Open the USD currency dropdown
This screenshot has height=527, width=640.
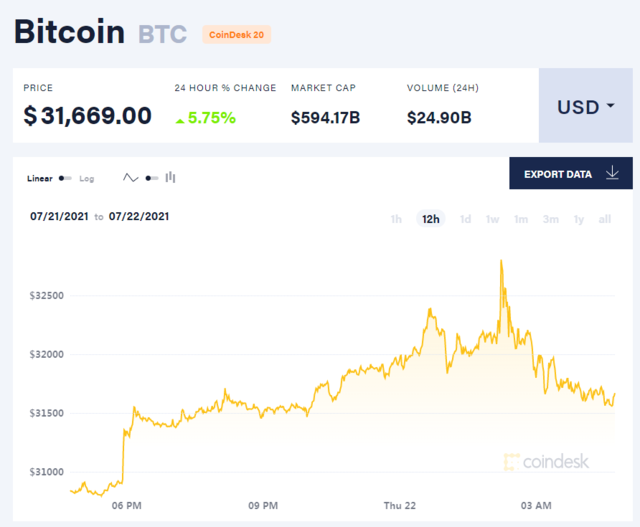(586, 106)
